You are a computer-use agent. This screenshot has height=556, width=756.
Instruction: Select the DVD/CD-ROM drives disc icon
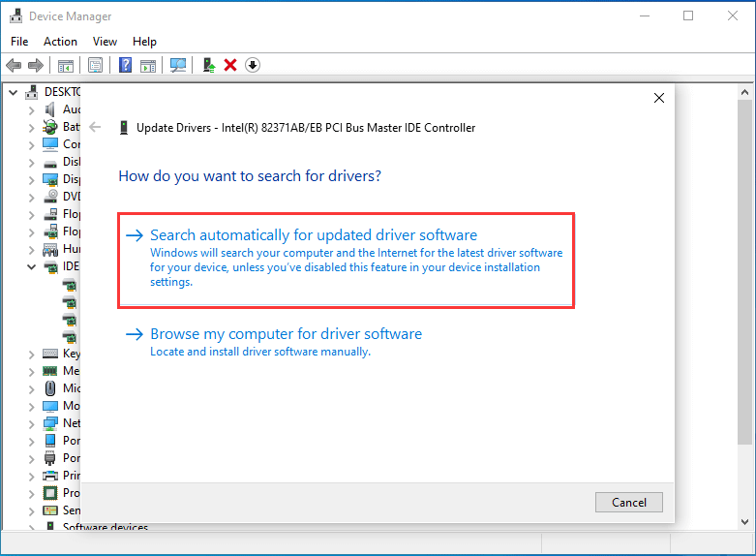tap(50, 197)
